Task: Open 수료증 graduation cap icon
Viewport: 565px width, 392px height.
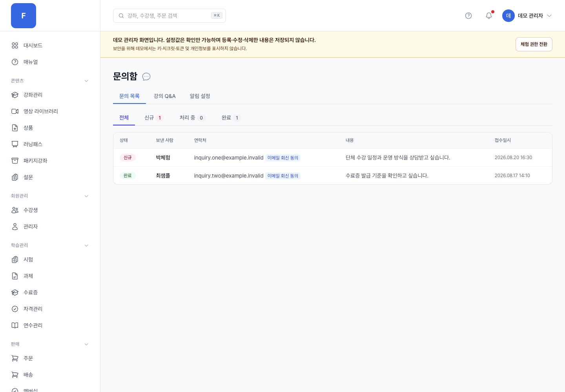Action: tap(15, 292)
